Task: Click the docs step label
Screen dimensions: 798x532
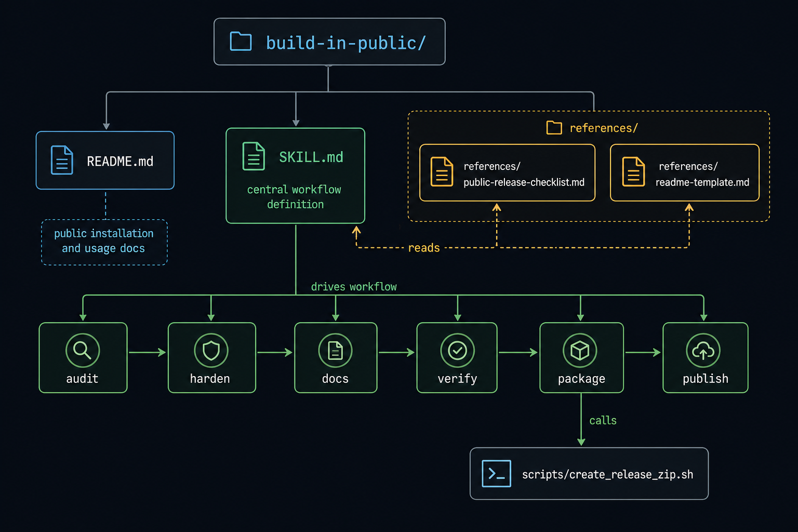Action: coord(335,379)
